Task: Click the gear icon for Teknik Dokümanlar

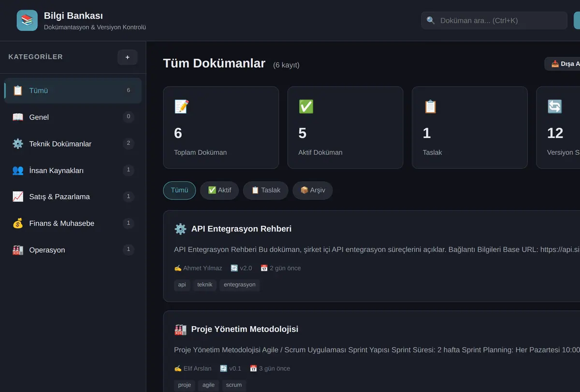Action: pos(18,144)
